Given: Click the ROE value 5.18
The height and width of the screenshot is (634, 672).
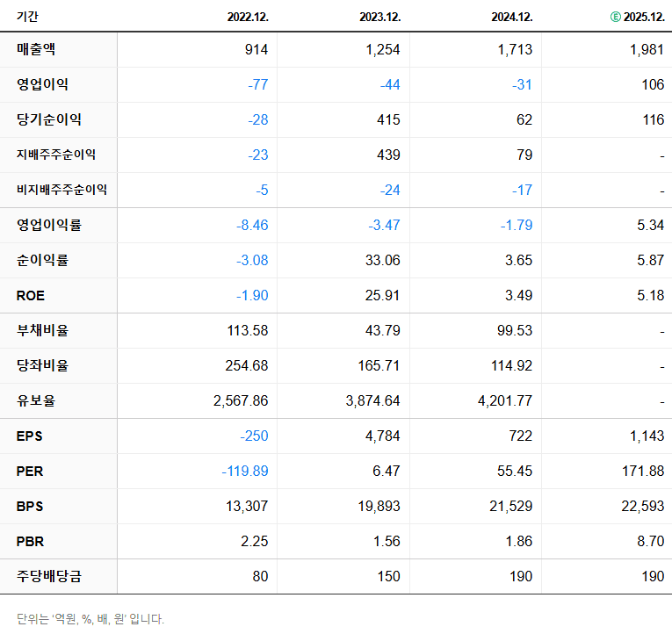Looking at the screenshot, I should 651,296.
